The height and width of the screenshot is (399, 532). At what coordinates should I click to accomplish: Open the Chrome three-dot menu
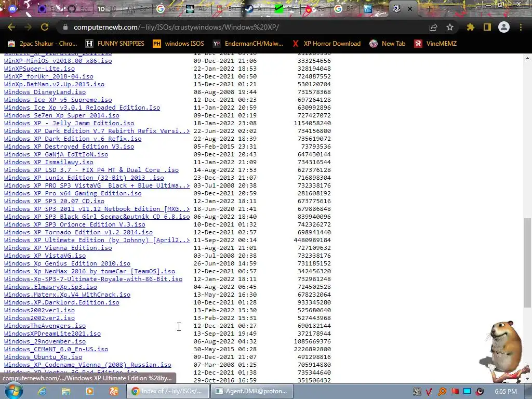[521, 27]
